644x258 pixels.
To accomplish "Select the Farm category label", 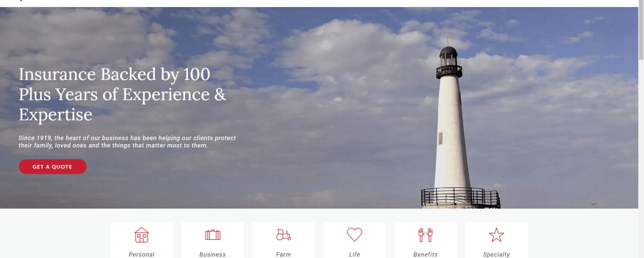I will pyautogui.click(x=283, y=254).
